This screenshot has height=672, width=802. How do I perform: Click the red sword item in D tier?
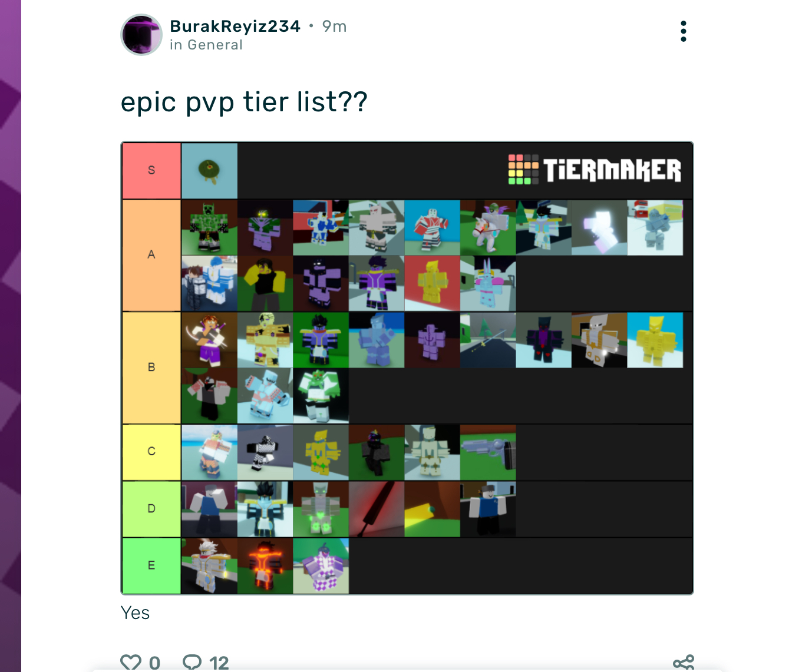(x=377, y=509)
